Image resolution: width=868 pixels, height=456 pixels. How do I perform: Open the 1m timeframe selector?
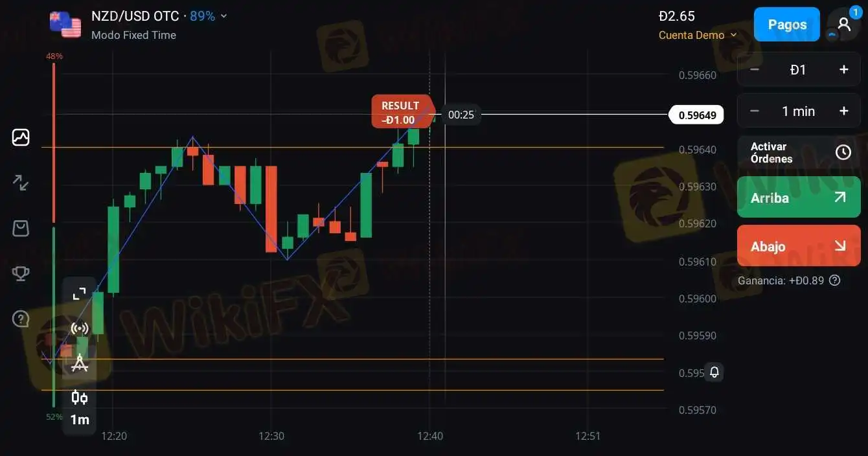point(80,420)
